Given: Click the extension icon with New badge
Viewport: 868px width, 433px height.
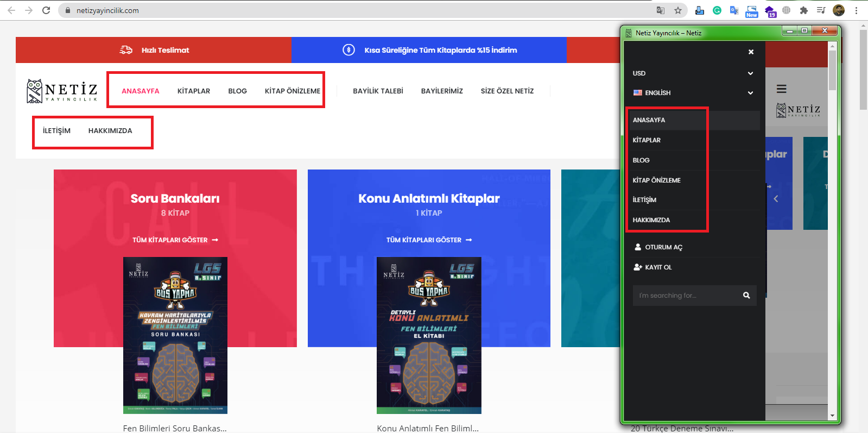Looking at the screenshot, I should pyautogui.click(x=752, y=11).
